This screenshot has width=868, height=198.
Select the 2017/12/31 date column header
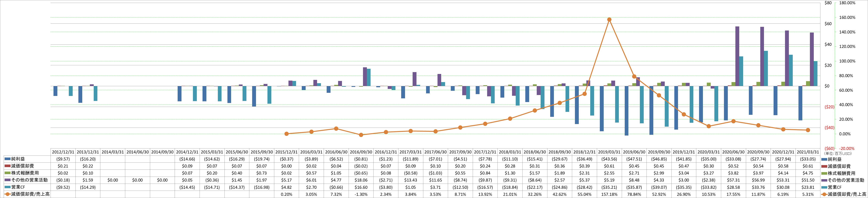[x=485, y=152]
